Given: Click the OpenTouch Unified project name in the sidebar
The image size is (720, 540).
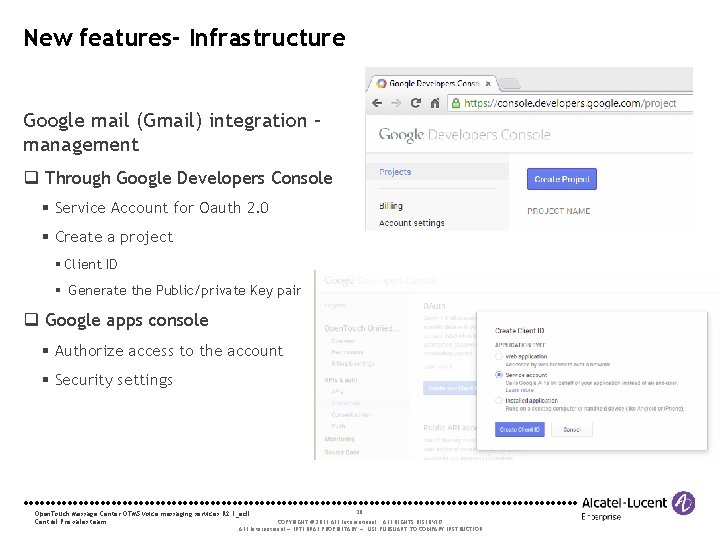Looking at the screenshot, I should click(362, 328).
